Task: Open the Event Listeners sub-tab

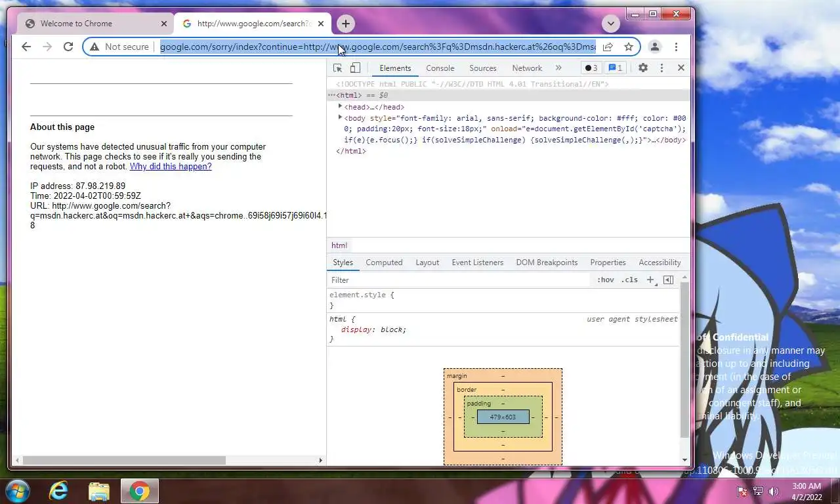Action: [x=478, y=262]
